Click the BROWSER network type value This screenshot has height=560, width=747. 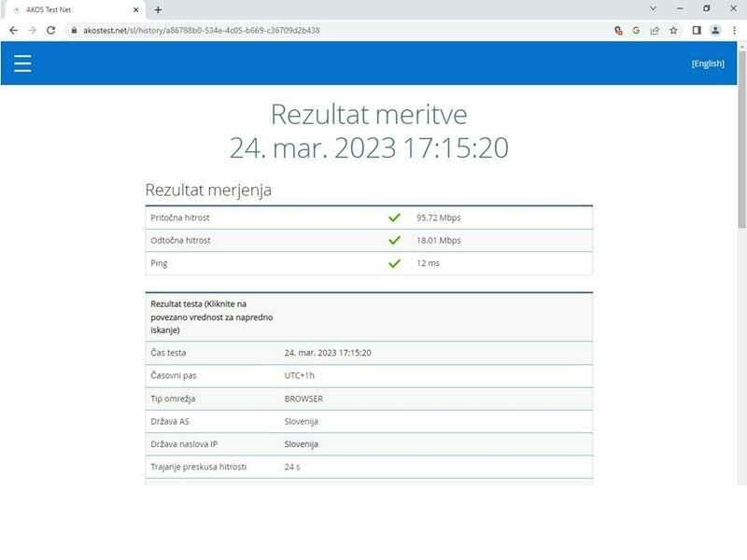point(303,399)
